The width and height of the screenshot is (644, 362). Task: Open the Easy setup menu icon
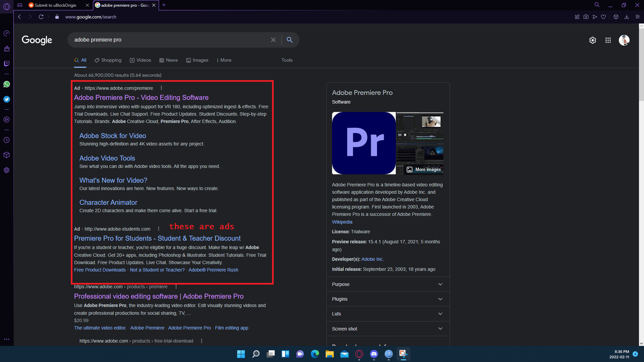click(x=638, y=17)
